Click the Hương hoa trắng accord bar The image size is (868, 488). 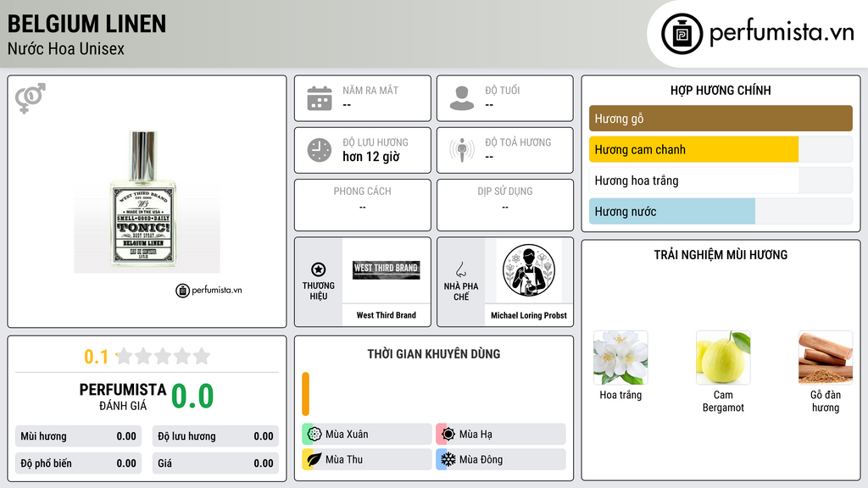tap(721, 180)
